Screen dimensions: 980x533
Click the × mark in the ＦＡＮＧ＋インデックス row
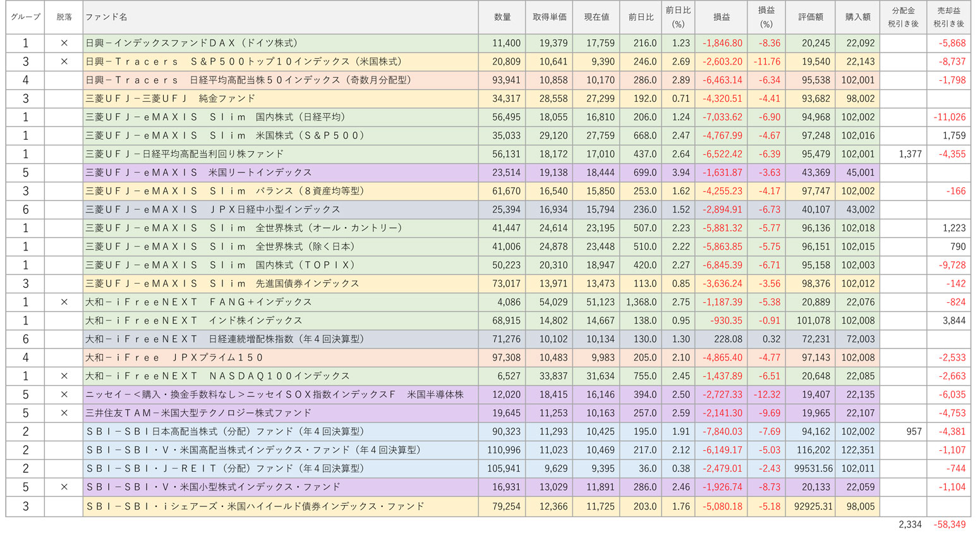click(64, 302)
